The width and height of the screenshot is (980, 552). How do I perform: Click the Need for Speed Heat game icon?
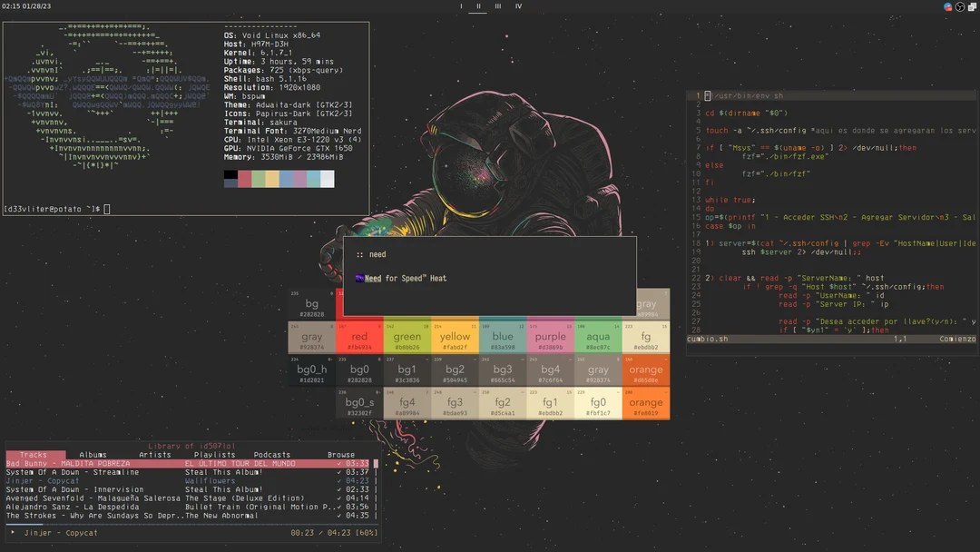click(359, 278)
